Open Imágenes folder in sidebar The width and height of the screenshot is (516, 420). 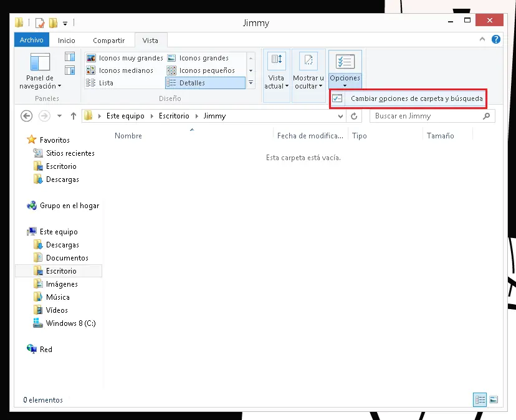pyautogui.click(x=55, y=284)
